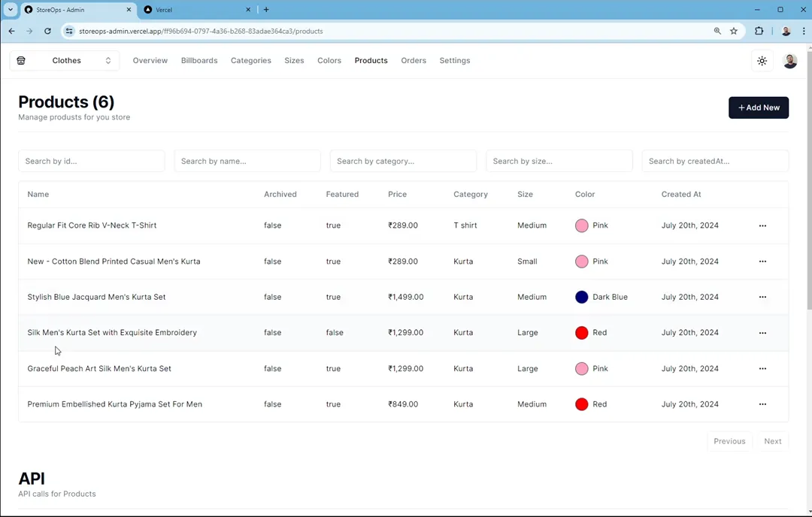The image size is (812, 517).
Task: Select the Products nav item
Action: 371,61
